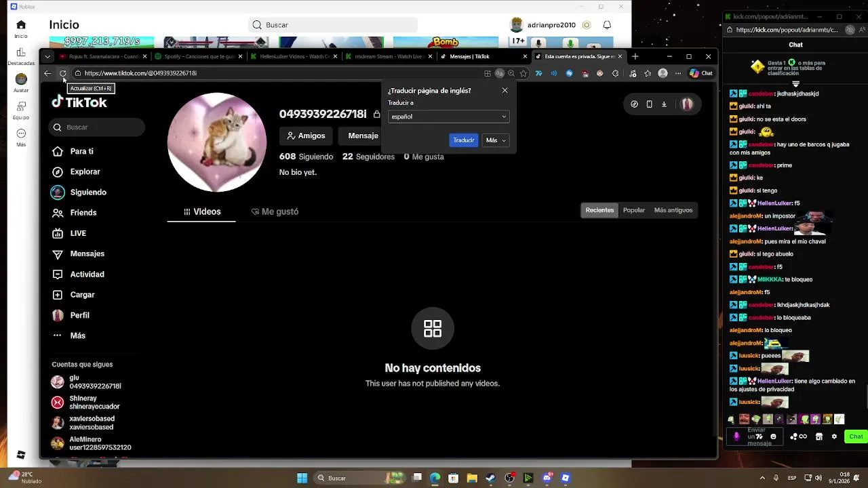Open Steam from the taskbar

tap(490, 478)
